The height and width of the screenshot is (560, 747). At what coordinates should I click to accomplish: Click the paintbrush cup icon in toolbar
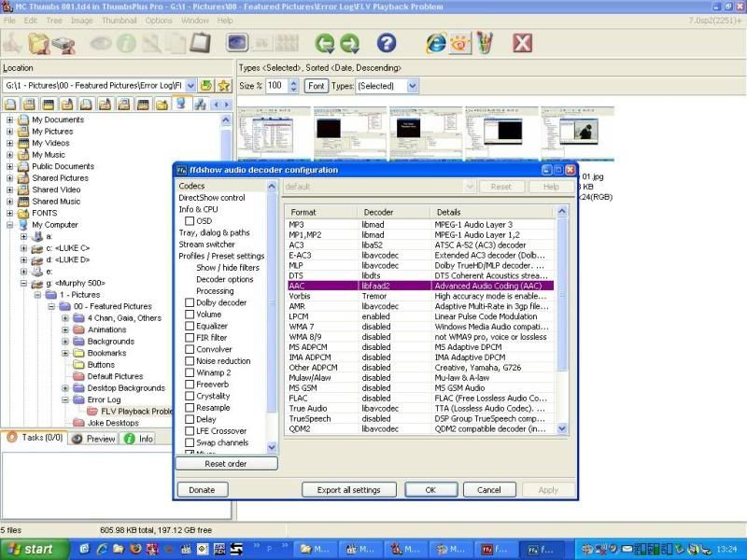pyautogui.click(x=484, y=43)
